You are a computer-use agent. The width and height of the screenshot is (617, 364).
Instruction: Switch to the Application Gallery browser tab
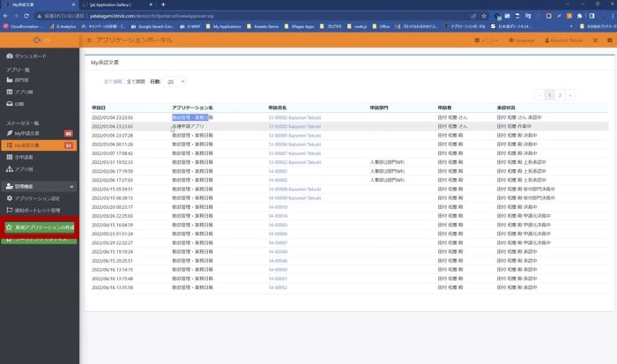[116, 4]
